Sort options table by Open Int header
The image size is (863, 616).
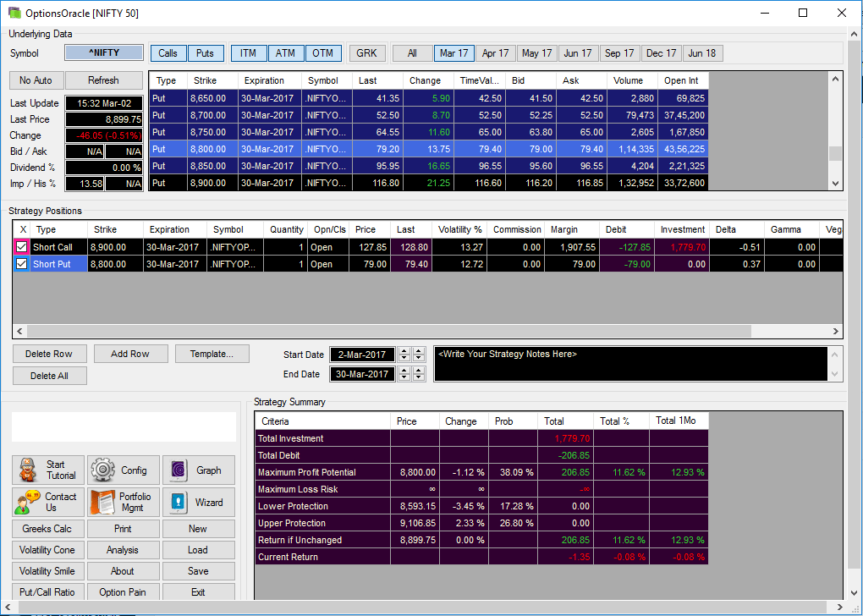(x=683, y=80)
